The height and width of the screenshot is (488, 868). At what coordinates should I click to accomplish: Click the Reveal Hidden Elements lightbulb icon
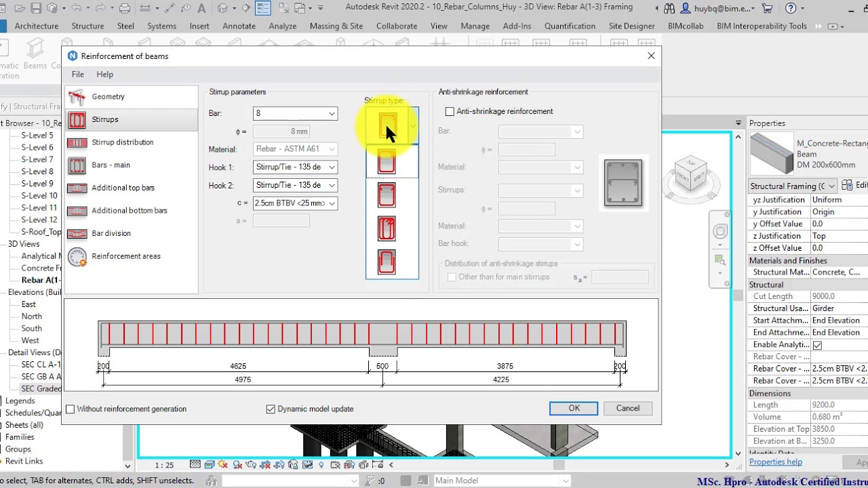[x=321, y=465]
